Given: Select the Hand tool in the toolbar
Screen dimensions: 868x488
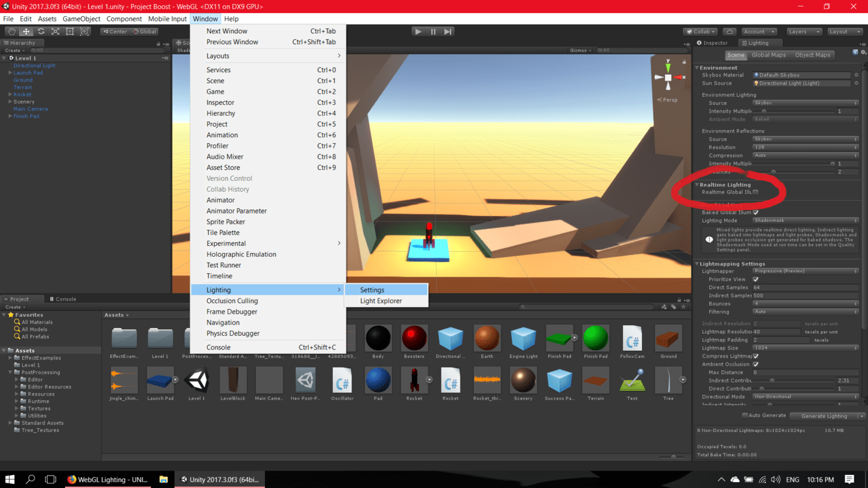Looking at the screenshot, I should (10, 31).
